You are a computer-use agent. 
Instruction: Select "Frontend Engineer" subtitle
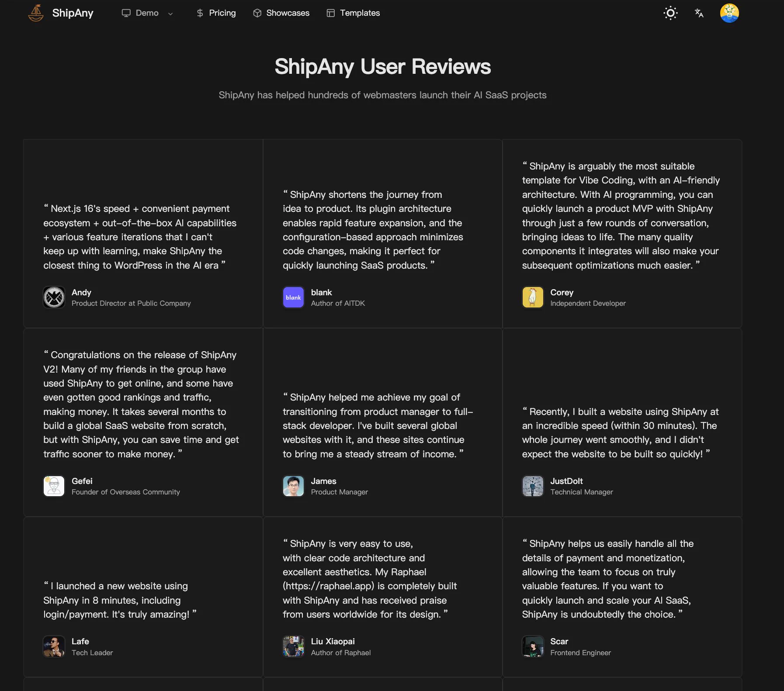[x=580, y=653]
